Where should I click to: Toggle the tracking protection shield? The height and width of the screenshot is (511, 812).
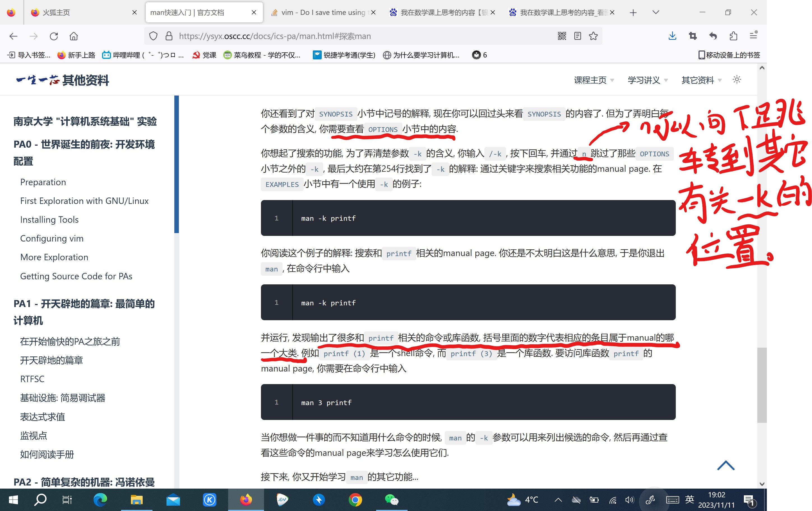tap(153, 36)
